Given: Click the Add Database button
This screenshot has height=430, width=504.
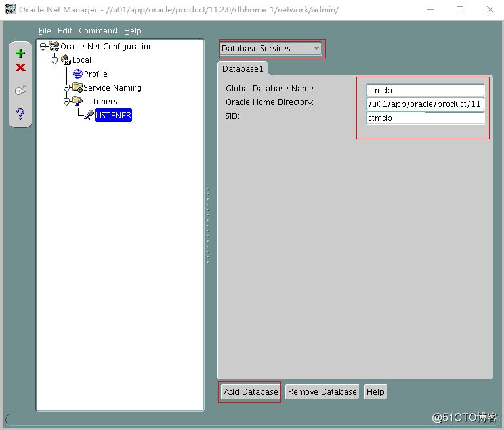Looking at the screenshot, I should click(x=251, y=392).
